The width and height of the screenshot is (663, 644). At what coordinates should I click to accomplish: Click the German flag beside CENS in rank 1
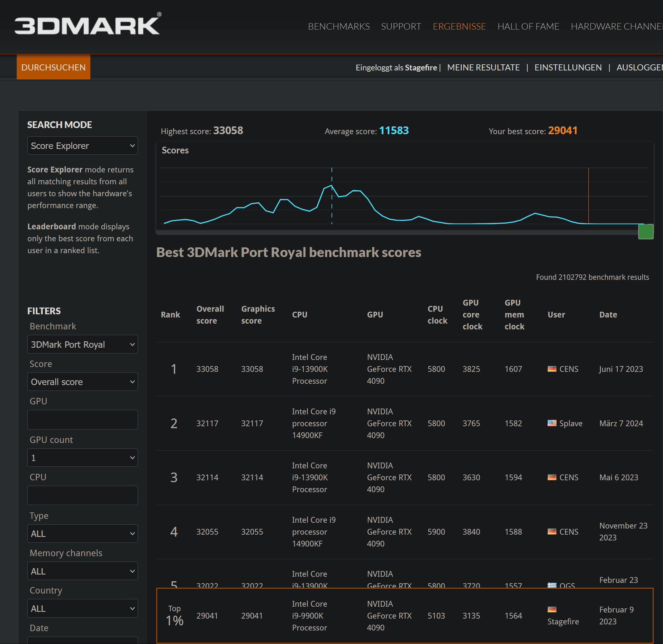[552, 369]
